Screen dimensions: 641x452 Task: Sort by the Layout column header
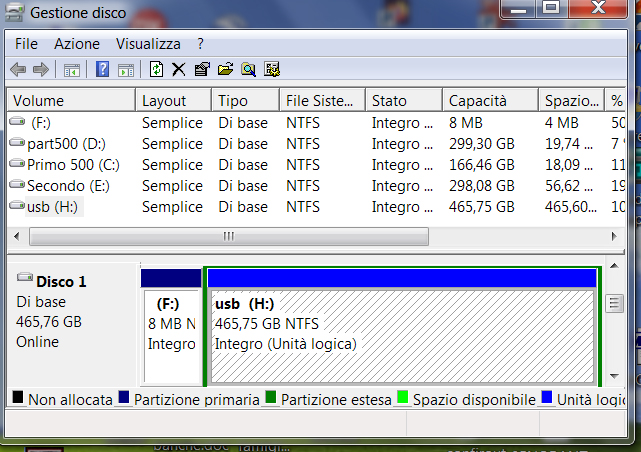(173, 101)
